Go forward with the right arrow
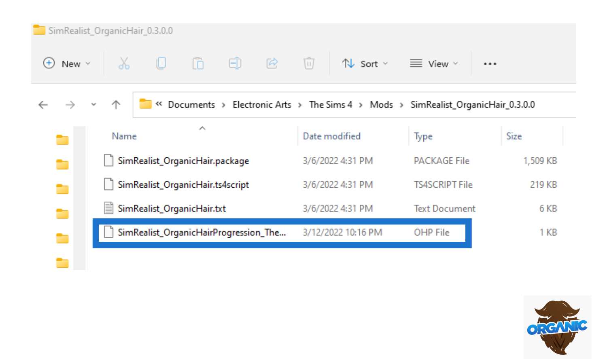The width and height of the screenshot is (607, 364). tap(70, 105)
